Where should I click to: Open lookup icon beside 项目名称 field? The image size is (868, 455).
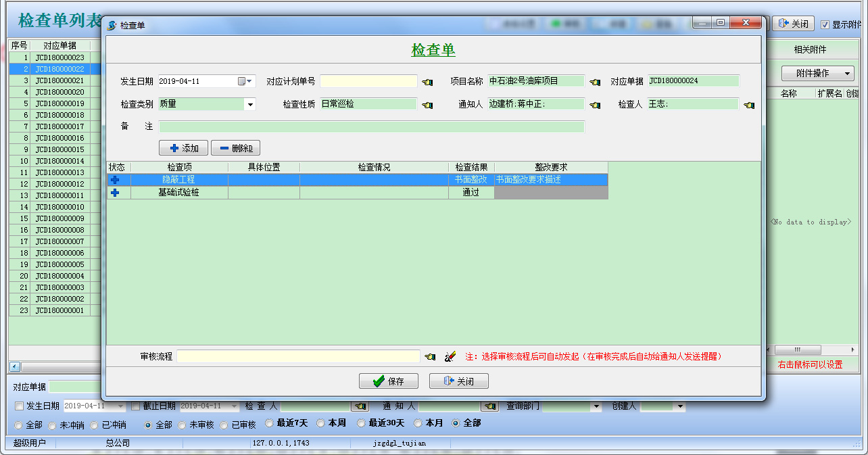pyautogui.click(x=595, y=82)
